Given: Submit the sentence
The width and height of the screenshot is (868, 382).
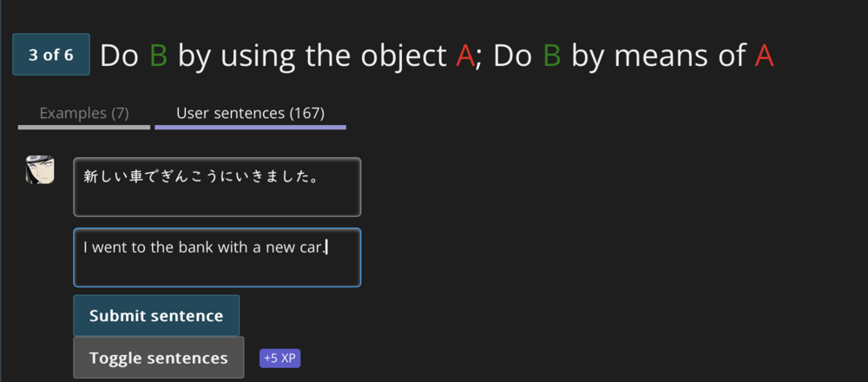Looking at the screenshot, I should coord(156,315).
